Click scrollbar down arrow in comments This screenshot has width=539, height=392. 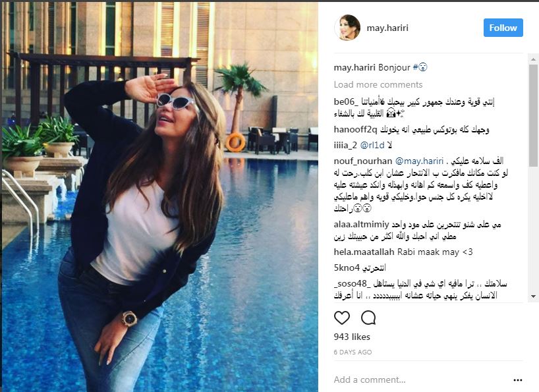[x=533, y=296]
